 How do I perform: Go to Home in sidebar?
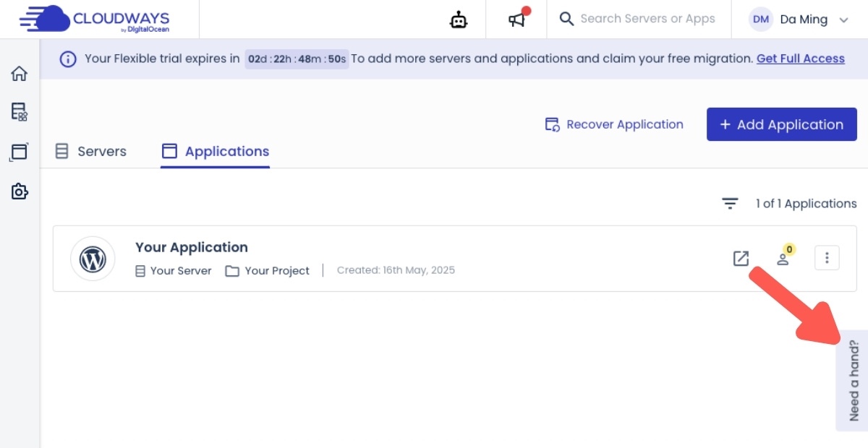[x=20, y=74]
